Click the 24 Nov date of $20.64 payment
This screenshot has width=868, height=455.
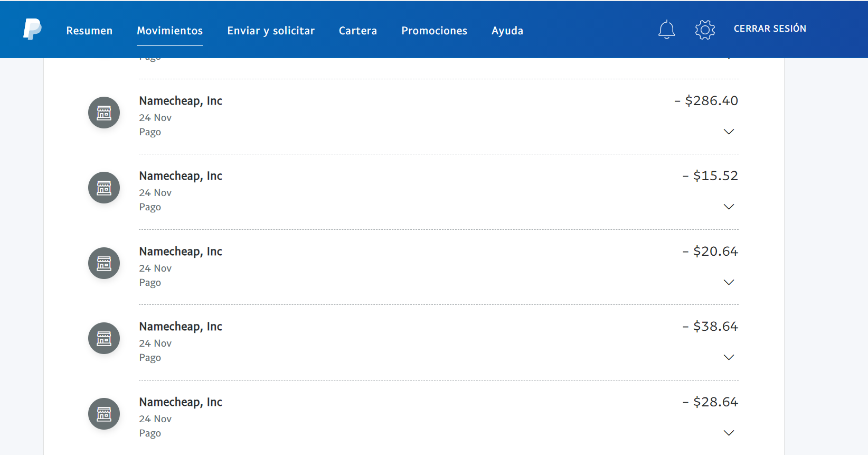[x=155, y=268]
